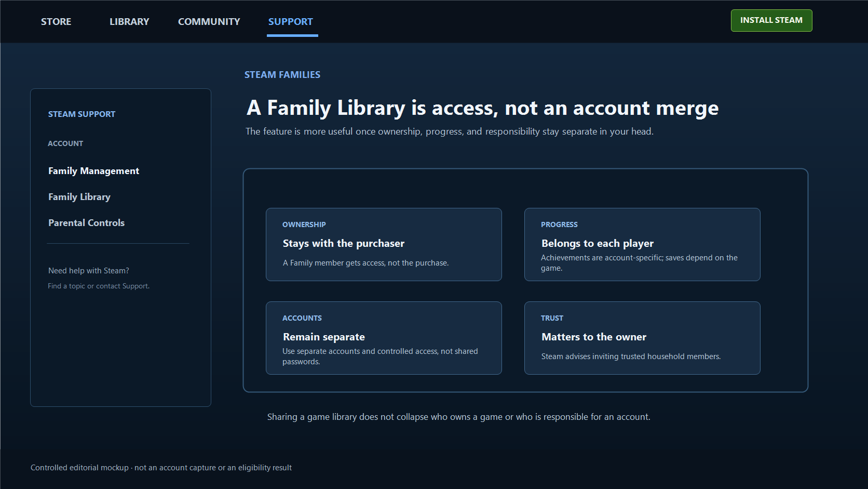This screenshot has width=868, height=489.
Task: Open the STORE navigation tab
Action: point(56,22)
